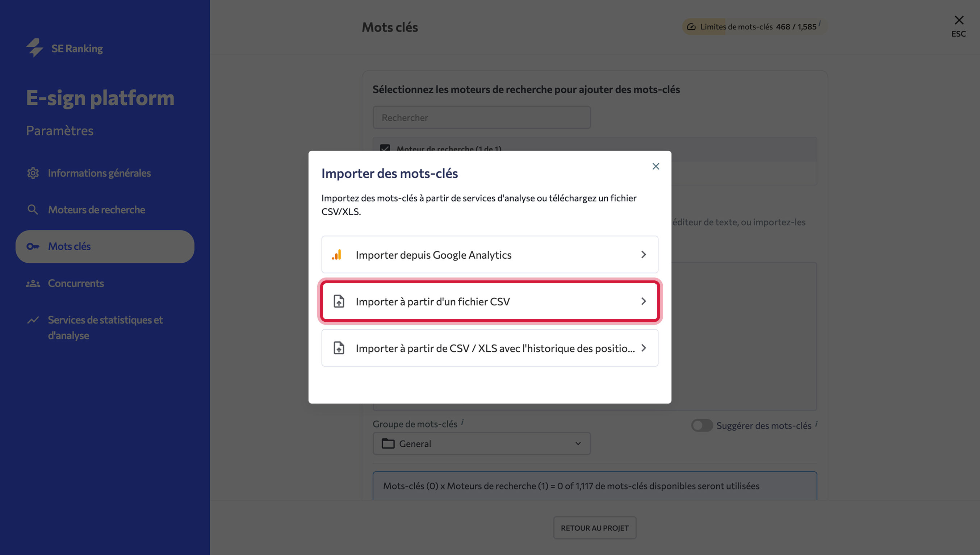
Task: Click the SE Ranking logo icon
Action: click(x=35, y=48)
